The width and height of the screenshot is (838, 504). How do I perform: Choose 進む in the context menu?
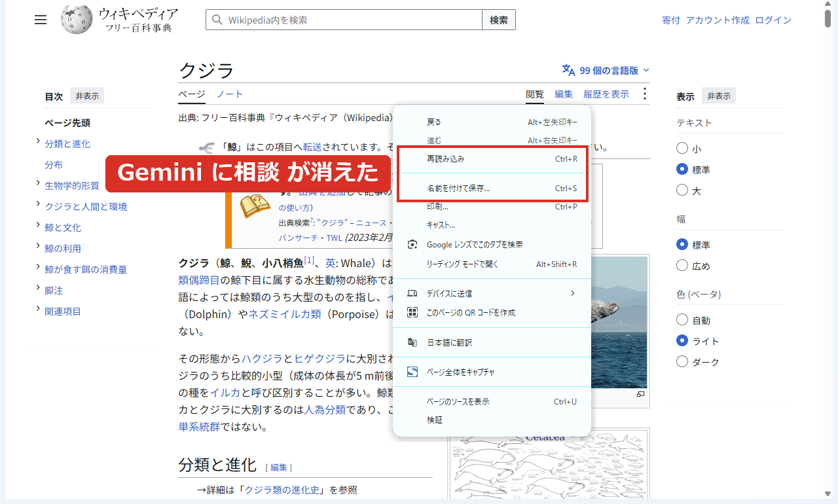coord(492,140)
